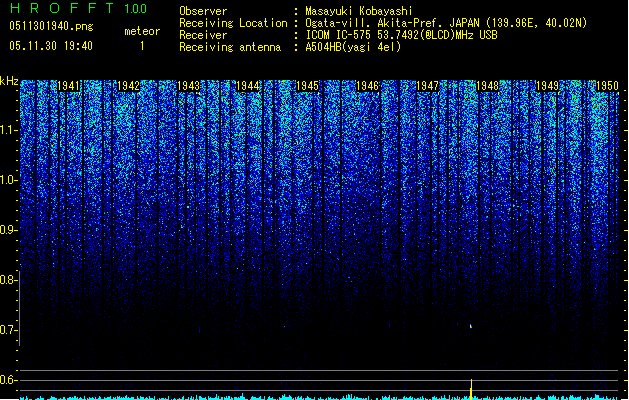Click the meteor count label
Screen dimensions: 629x400
point(142,31)
